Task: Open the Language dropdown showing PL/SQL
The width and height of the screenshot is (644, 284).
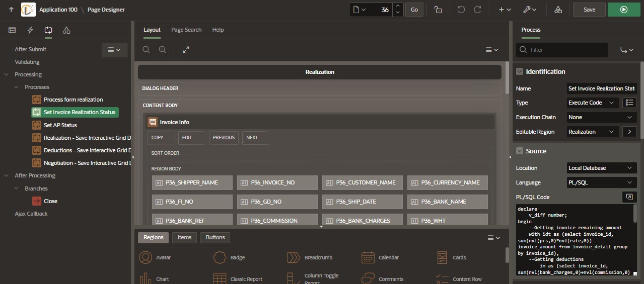Action: [601, 182]
